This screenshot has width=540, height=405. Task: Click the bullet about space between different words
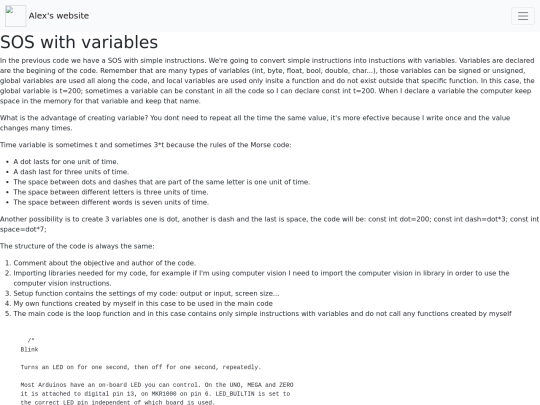pyautogui.click(x=111, y=202)
